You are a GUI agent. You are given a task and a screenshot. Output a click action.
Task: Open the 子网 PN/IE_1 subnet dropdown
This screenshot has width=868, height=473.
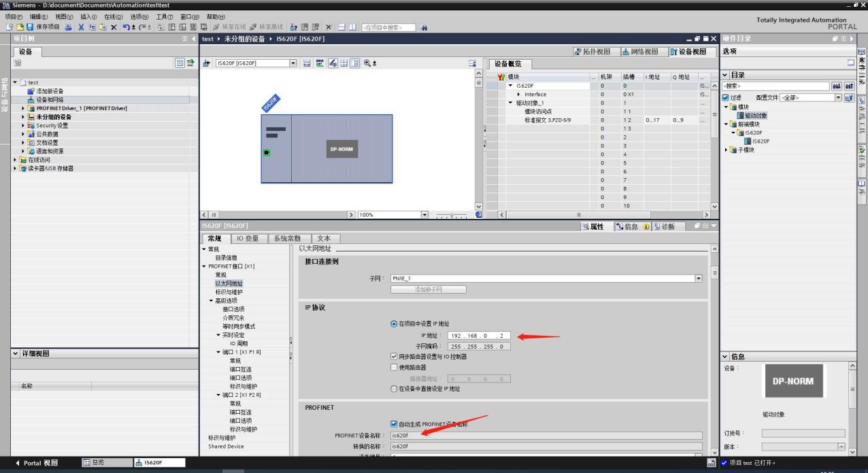(698, 279)
